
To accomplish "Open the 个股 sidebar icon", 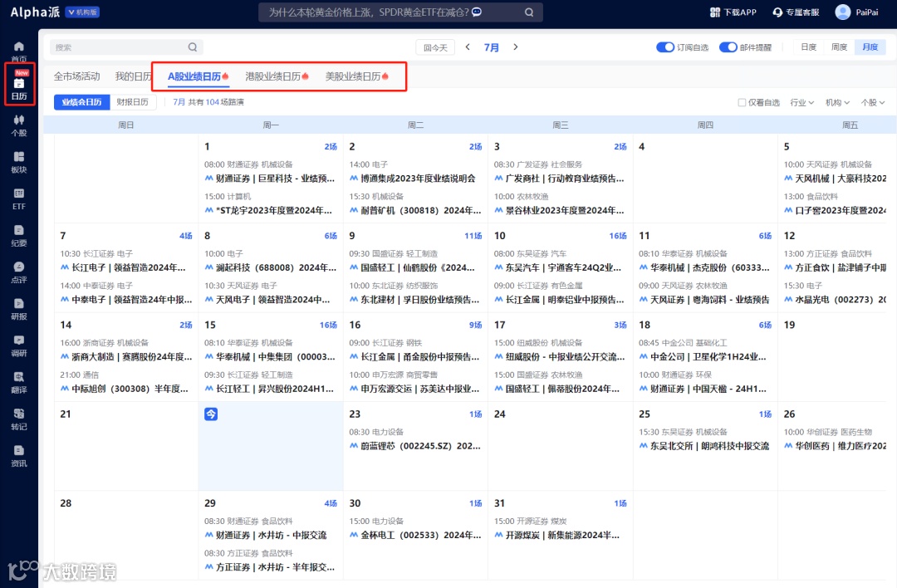I will point(19,120).
